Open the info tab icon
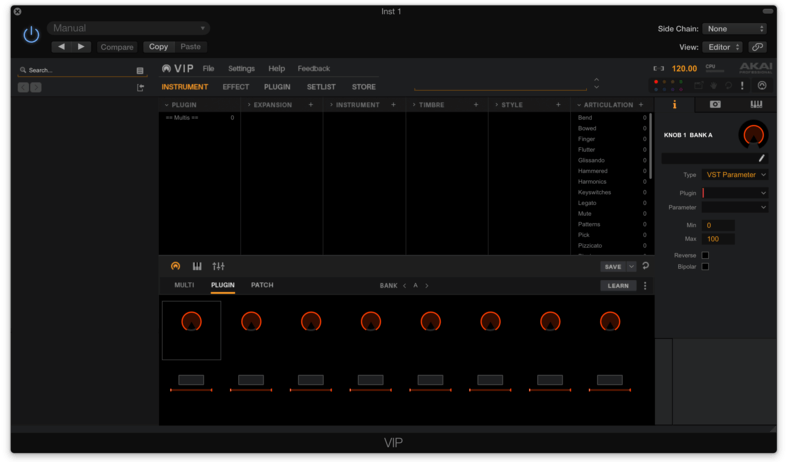The image size is (800, 462). tap(674, 105)
